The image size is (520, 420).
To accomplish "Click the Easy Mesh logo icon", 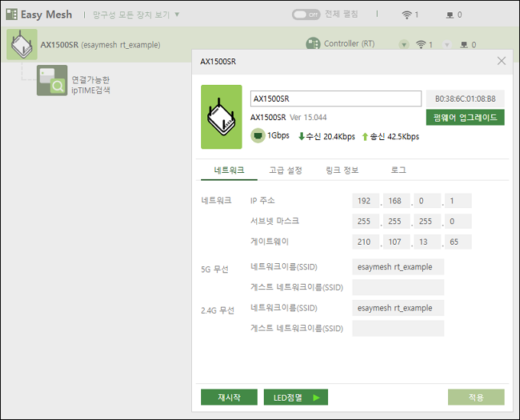I will (x=11, y=15).
